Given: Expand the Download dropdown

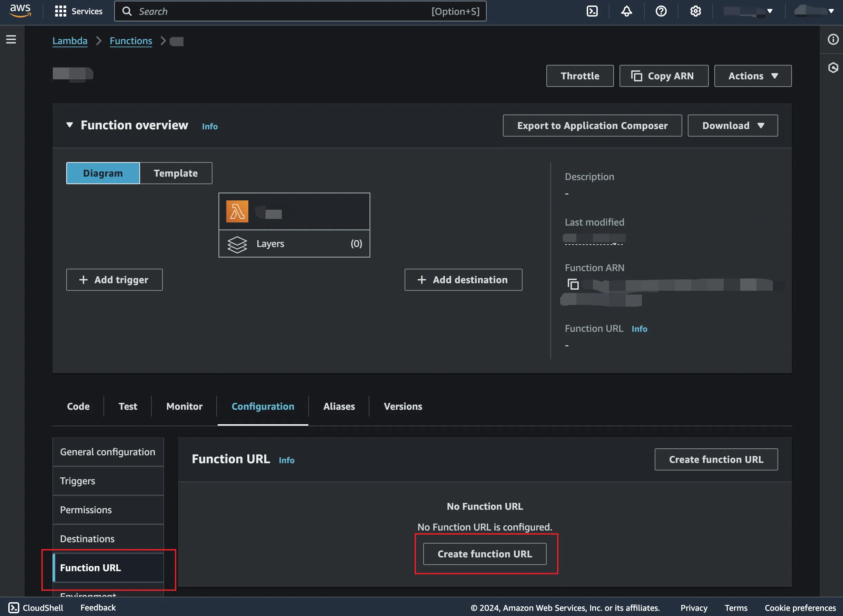Looking at the screenshot, I should [x=732, y=126].
